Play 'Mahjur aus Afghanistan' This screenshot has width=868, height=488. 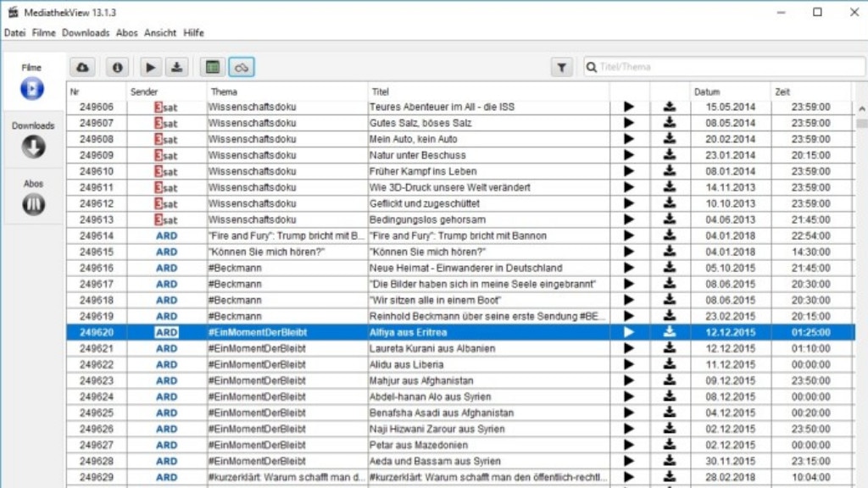(629, 380)
